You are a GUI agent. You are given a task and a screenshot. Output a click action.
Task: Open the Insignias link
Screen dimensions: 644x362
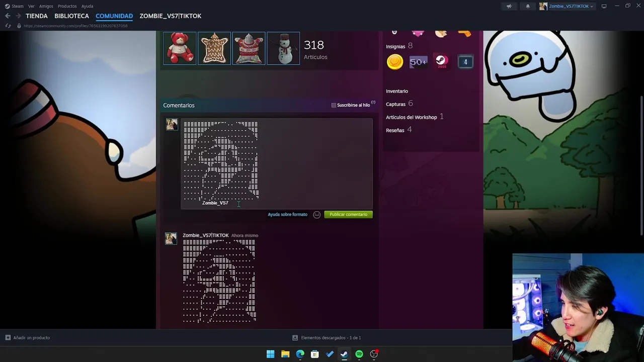pyautogui.click(x=395, y=46)
